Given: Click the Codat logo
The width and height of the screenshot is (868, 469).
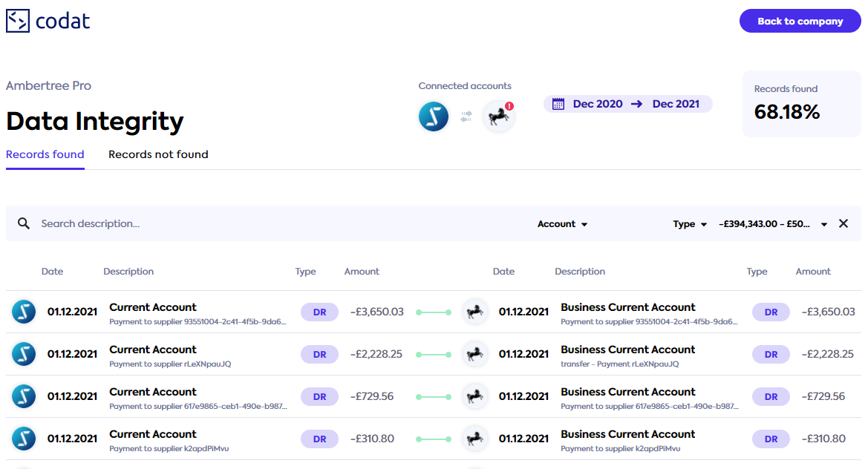Looking at the screenshot, I should tap(48, 21).
